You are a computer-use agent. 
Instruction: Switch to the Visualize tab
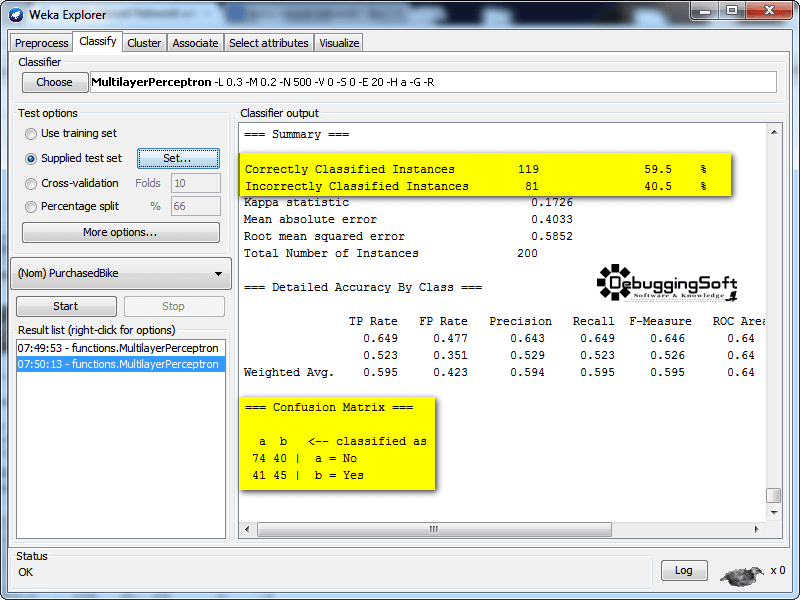click(x=339, y=43)
